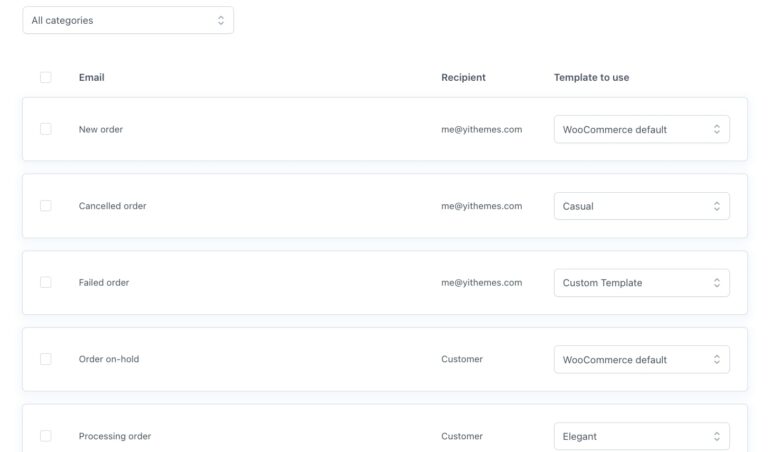The width and height of the screenshot is (769, 452).
Task: Open template dropdown for New order
Action: pyautogui.click(x=641, y=129)
